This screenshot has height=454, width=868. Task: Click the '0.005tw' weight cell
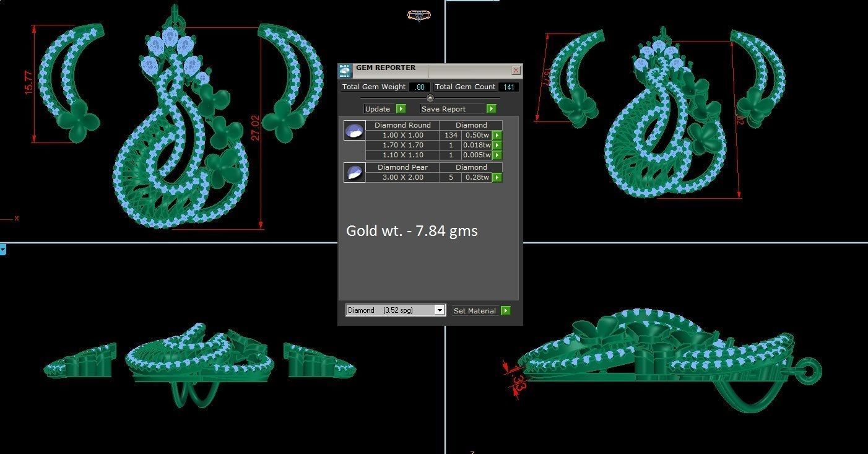pyautogui.click(x=477, y=155)
